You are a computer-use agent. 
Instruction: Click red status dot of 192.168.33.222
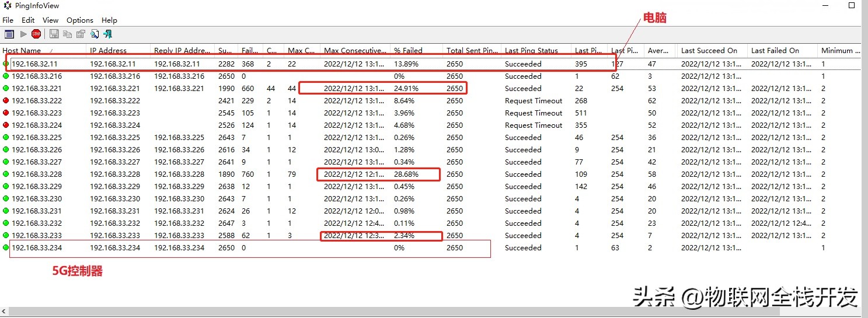tap(6, 101)
